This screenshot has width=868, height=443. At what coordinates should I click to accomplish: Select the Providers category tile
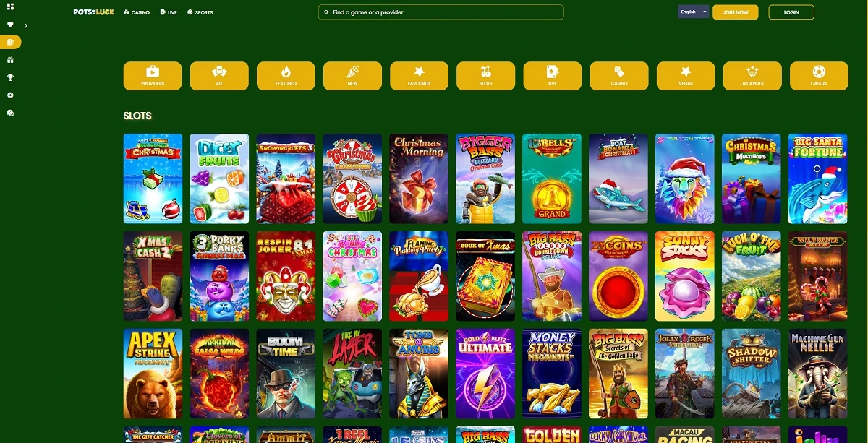click(x=153, y=76)
